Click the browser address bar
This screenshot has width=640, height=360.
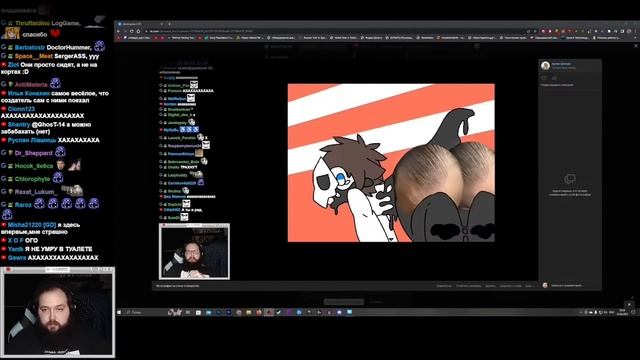click(335, 31)
